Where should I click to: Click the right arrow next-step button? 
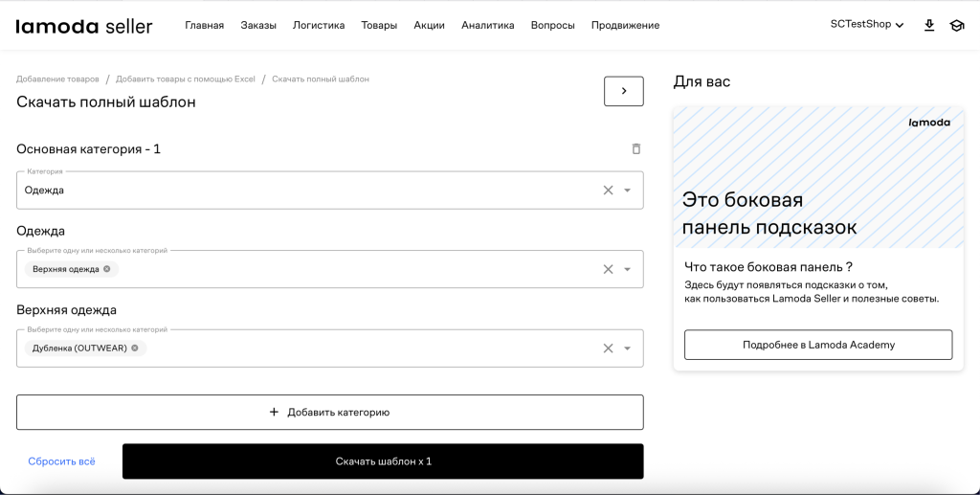[x=624, y=91]
